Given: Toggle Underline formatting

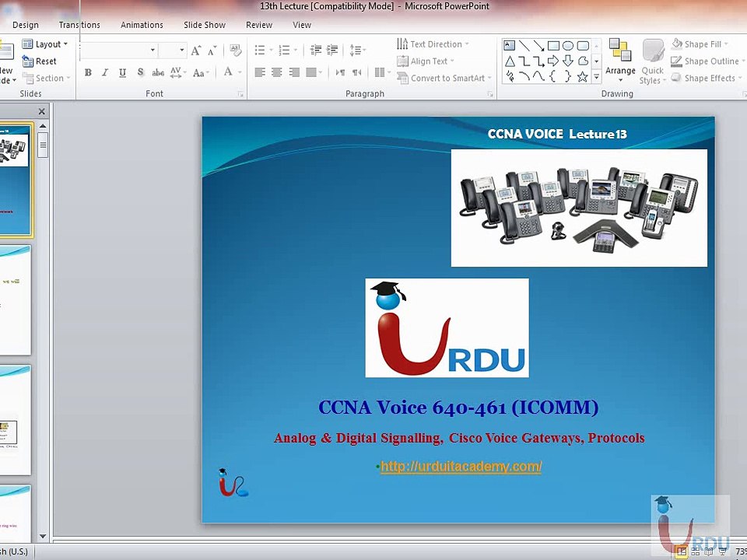Looking at the screenshot, I should pos(122,72).
